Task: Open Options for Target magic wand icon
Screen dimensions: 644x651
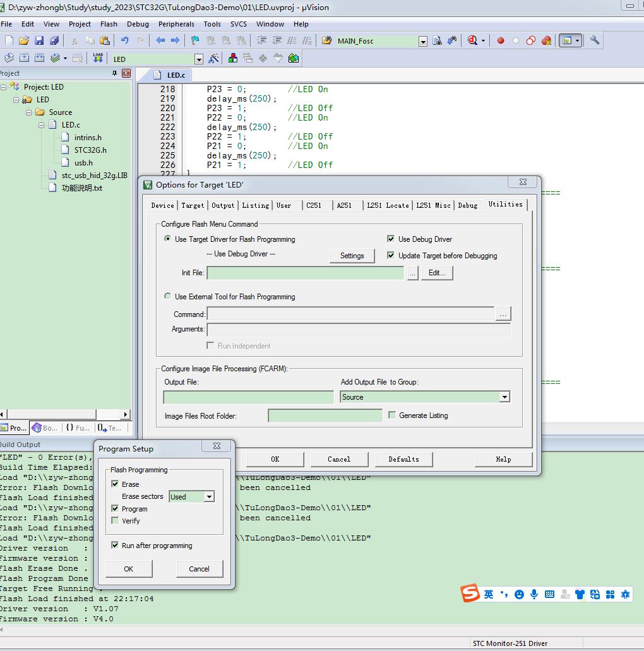Action: [x=214, y=59]
